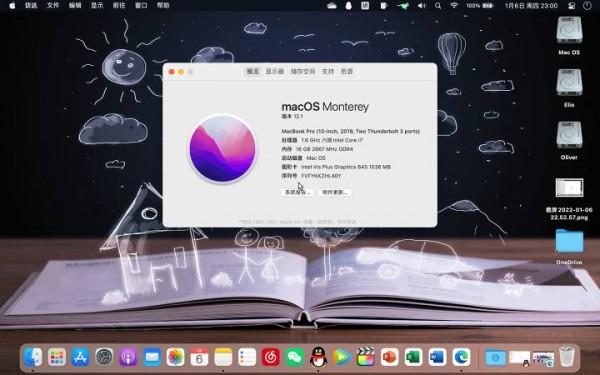Select the Oliver drive on desktop
This screenshot has height=375, width=600.
[569, 140]
